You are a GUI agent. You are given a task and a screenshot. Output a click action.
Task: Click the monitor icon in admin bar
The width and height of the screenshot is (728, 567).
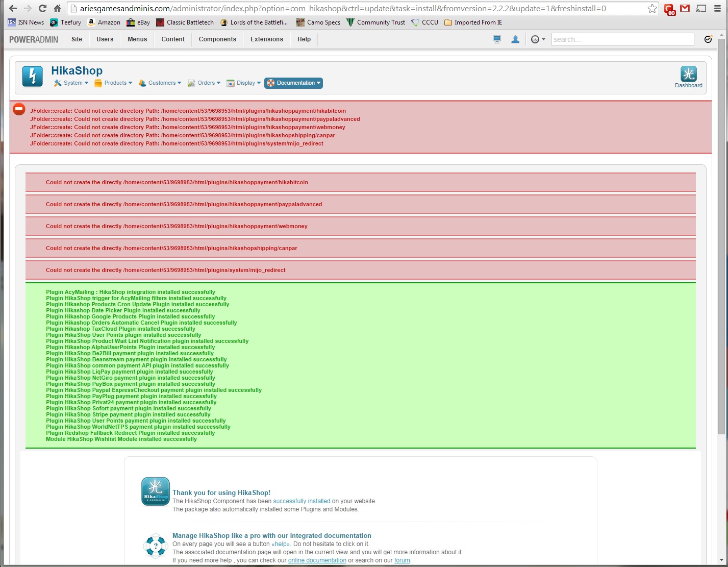pyautogui.click(x=497, y=39)
